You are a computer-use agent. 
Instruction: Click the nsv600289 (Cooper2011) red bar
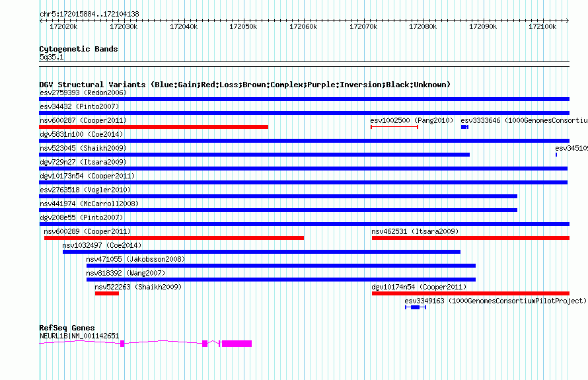click(x=174, y=238)
